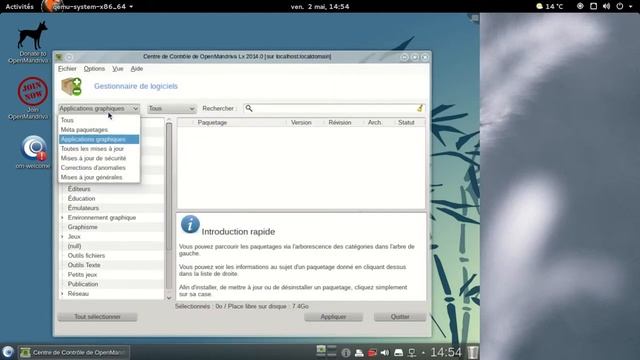Select the Outils fichiers category
The image size is (640, 360).
86,256
